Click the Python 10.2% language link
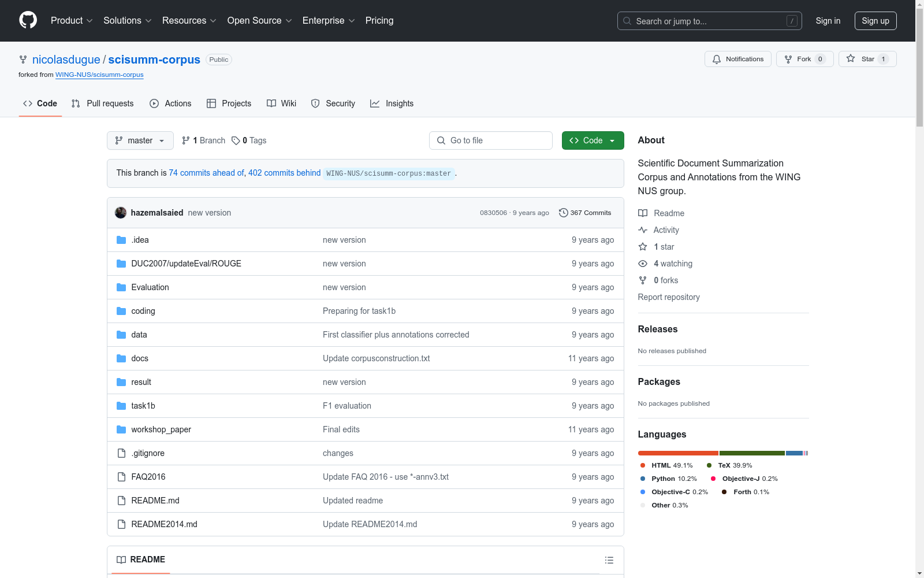 click(x=668, y=479)
